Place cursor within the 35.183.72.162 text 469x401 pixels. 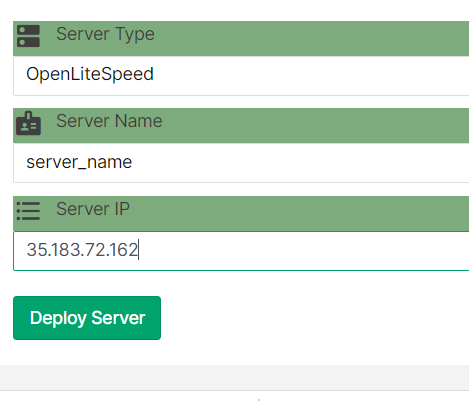tap(82, 250)
